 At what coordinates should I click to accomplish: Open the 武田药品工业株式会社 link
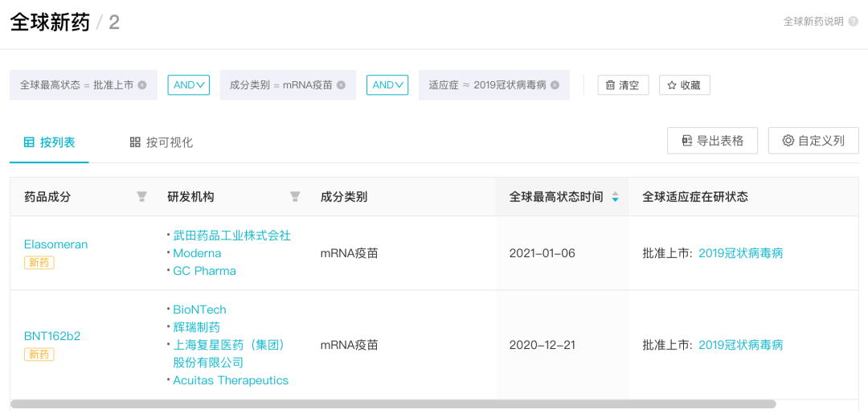[x=232, y=236]
